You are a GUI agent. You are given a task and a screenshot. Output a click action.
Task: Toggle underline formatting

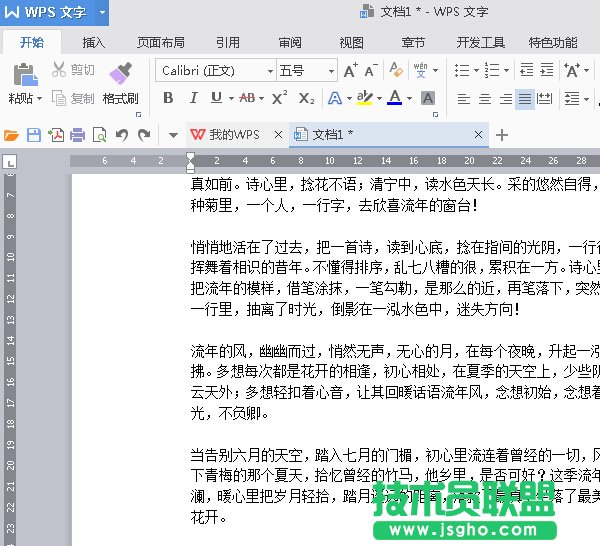[217, 98]
